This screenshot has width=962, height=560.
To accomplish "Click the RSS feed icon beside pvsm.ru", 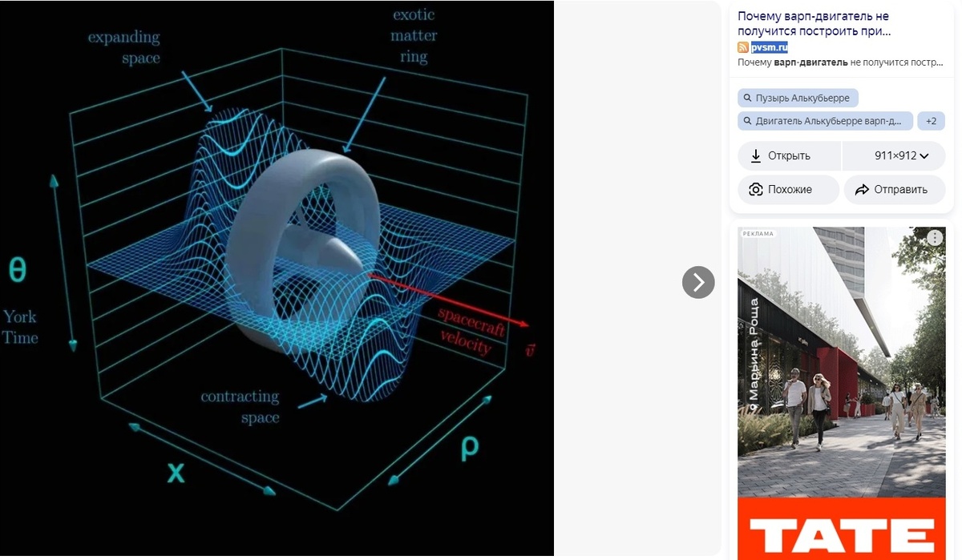I will coord(743,47).
